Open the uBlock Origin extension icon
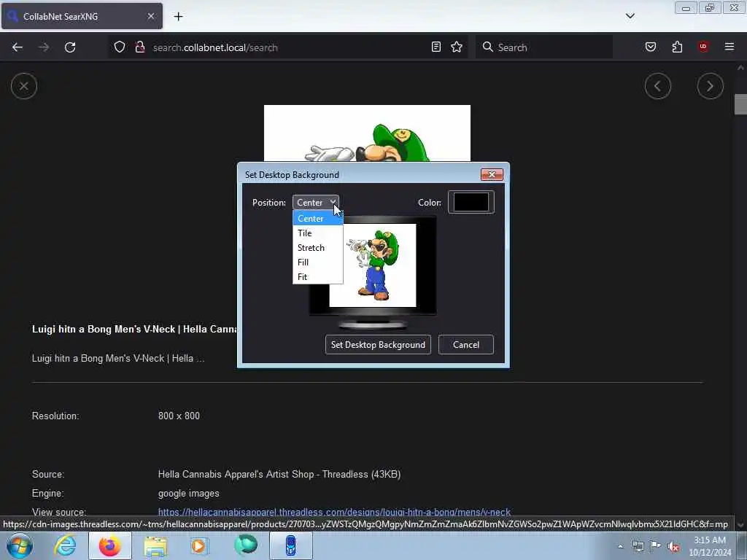 coord(703,47)
